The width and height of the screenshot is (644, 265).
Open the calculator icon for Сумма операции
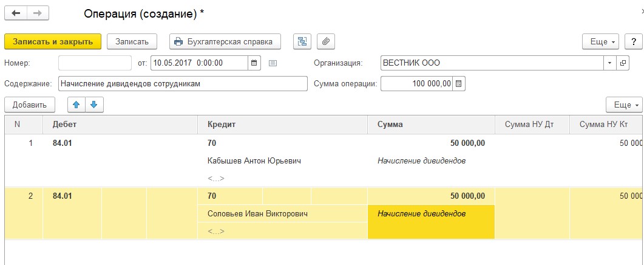[x=459, y=83]
